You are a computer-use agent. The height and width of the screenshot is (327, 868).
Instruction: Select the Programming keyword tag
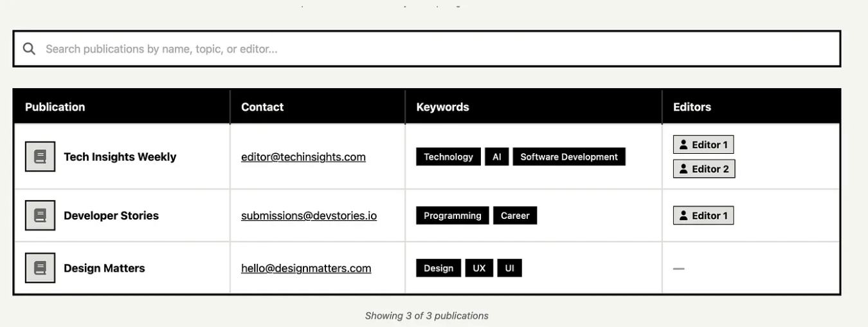click(x=453, y=216)
